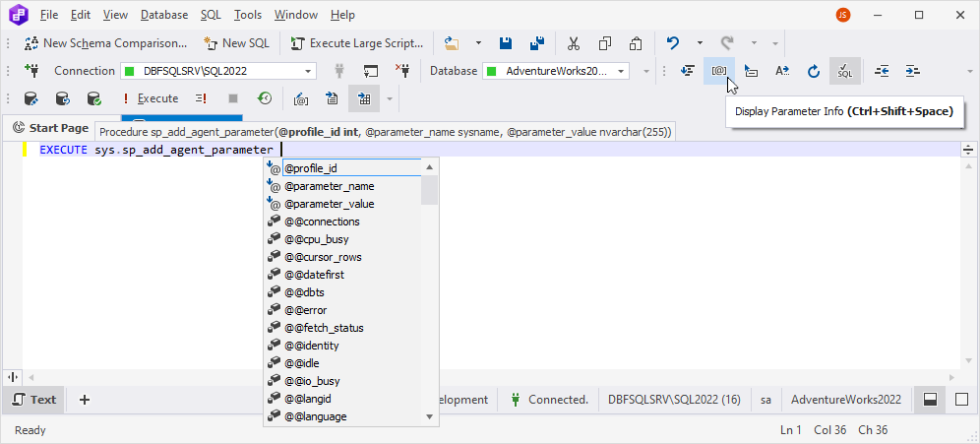Click the New Connection plug icon
980x444 pixels.
[31, 71]
